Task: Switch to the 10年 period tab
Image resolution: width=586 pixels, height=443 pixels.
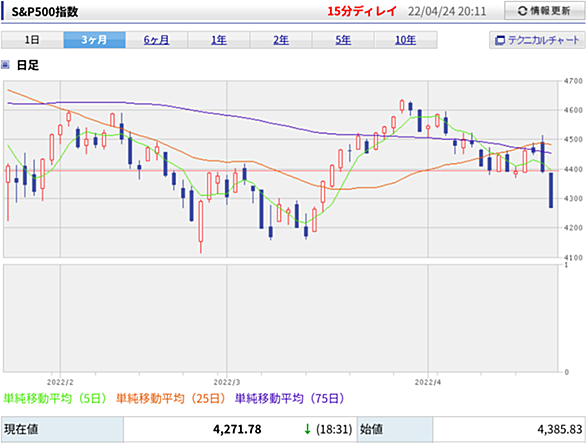Action: pyautogui.click(x=405, y=40)
